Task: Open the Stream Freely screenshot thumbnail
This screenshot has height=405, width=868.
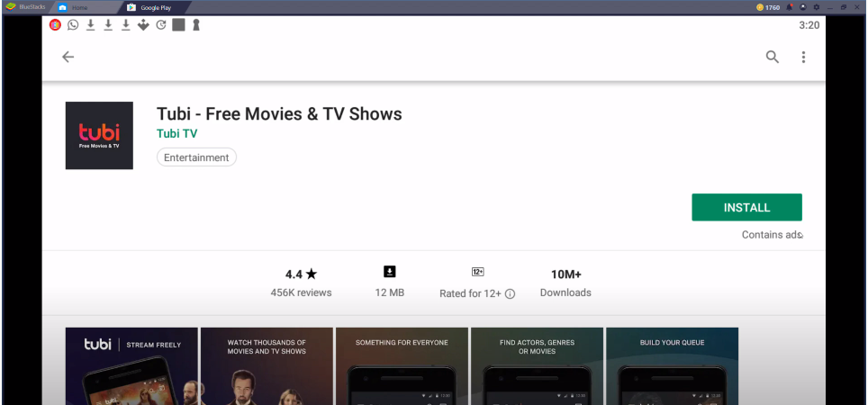Action: click(131, 366)
